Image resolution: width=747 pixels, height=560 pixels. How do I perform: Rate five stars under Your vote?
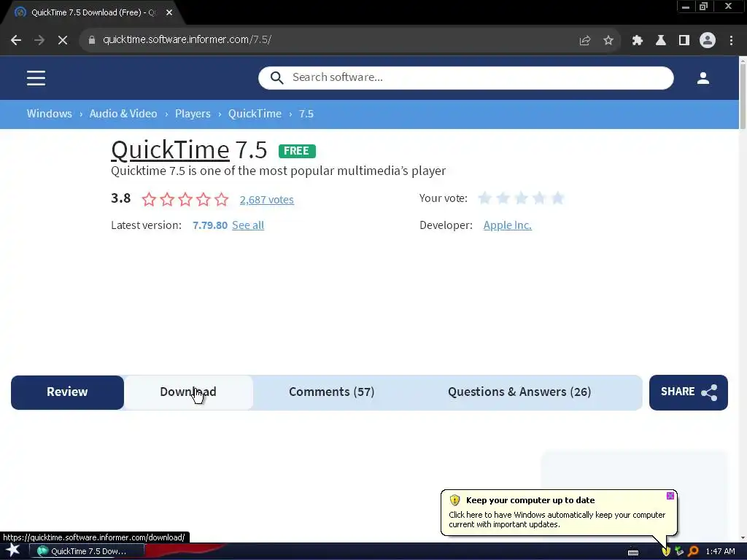click(x=557, y=198)
